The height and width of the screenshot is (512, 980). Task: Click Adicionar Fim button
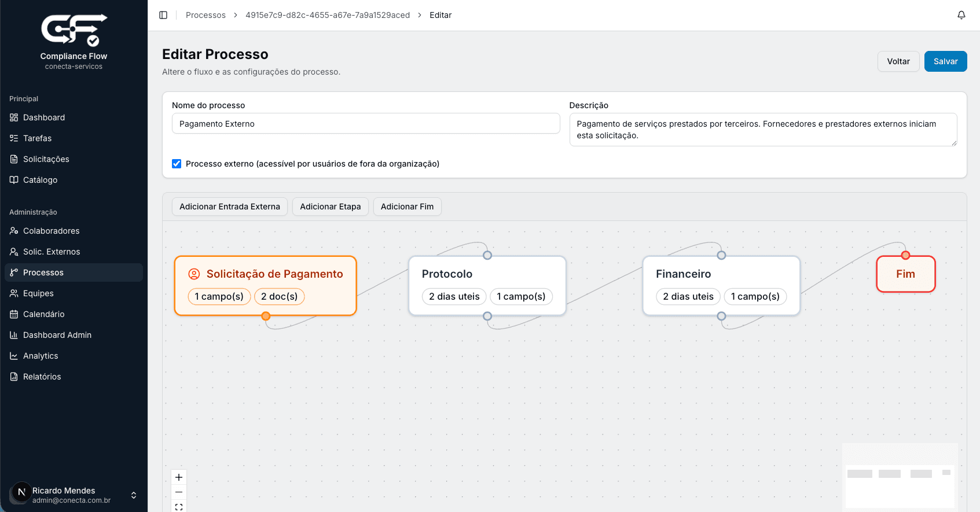(x=407, y=207)
